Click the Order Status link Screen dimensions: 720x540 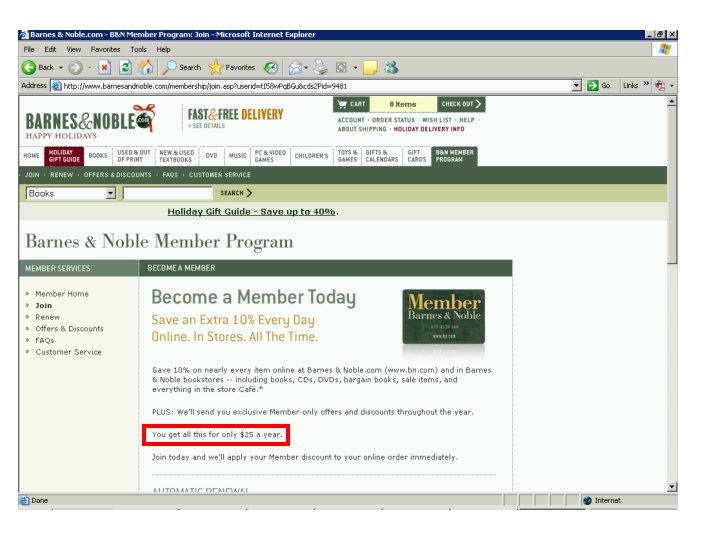point(393,120)
